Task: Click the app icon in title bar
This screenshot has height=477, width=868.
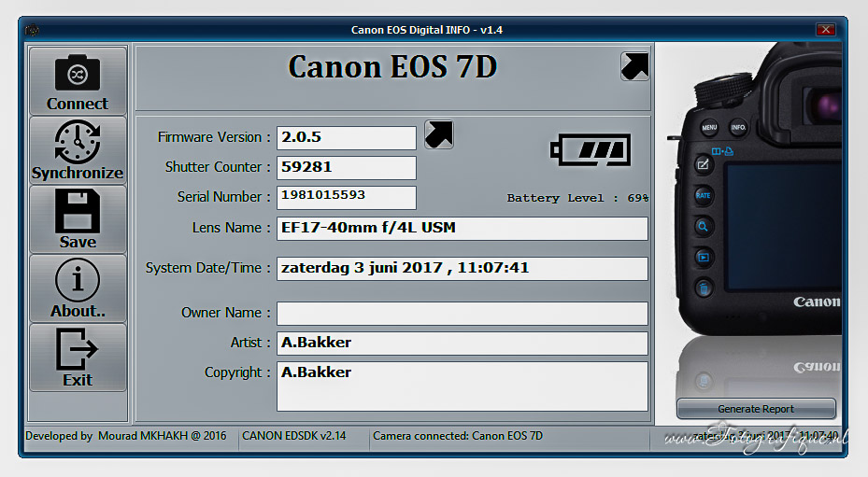Action: pyautogui.click(x=32, y=30)
